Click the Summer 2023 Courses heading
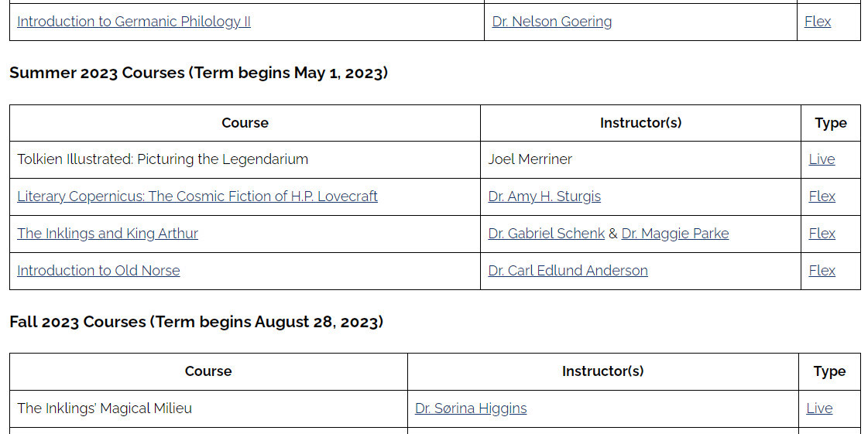 click(x=198, y=73)
